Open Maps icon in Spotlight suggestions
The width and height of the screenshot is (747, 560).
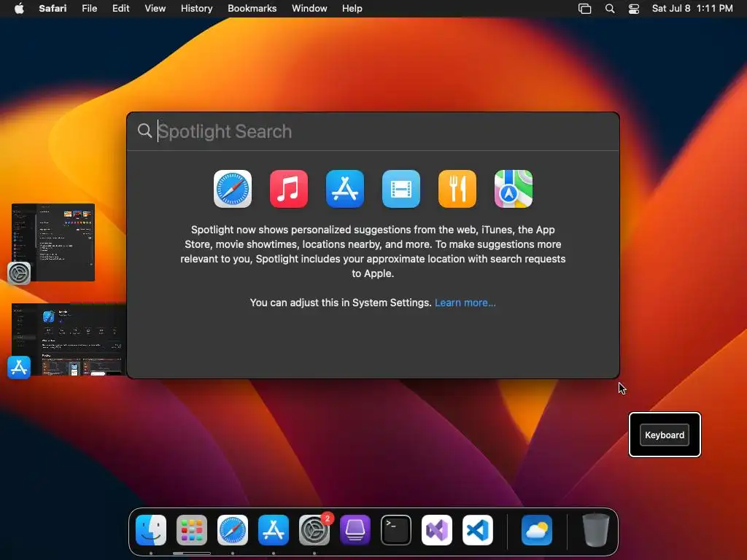click(514, 189)
